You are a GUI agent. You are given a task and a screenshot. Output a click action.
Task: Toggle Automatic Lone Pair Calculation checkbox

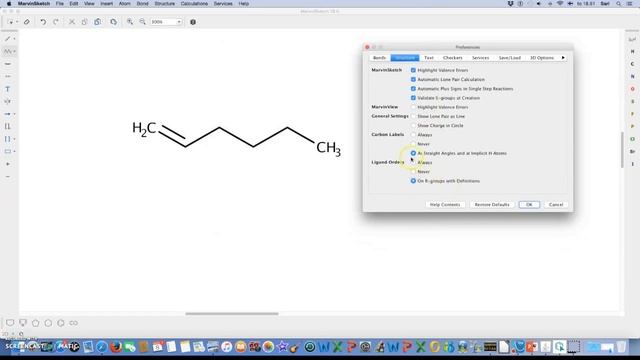(413, 80)
